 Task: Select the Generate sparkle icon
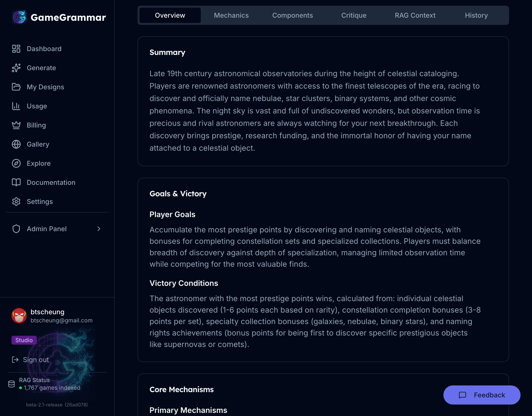[x=16, y=68]
